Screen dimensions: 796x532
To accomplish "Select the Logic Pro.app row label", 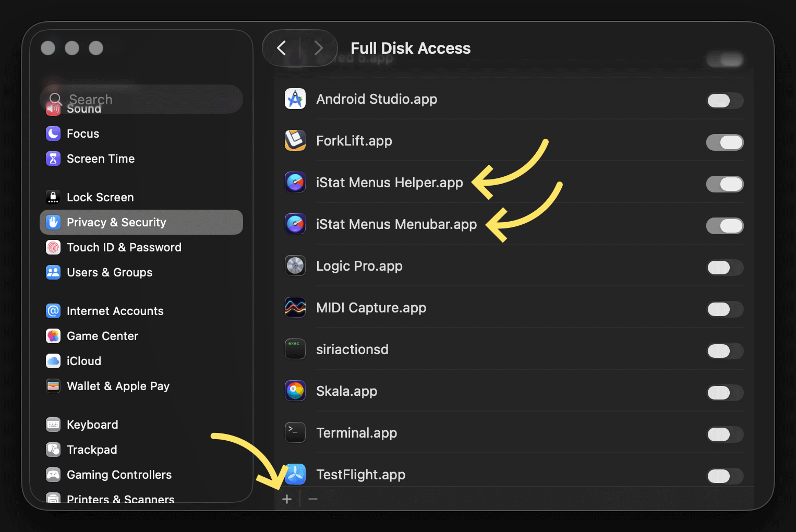I will click(359, 266).
